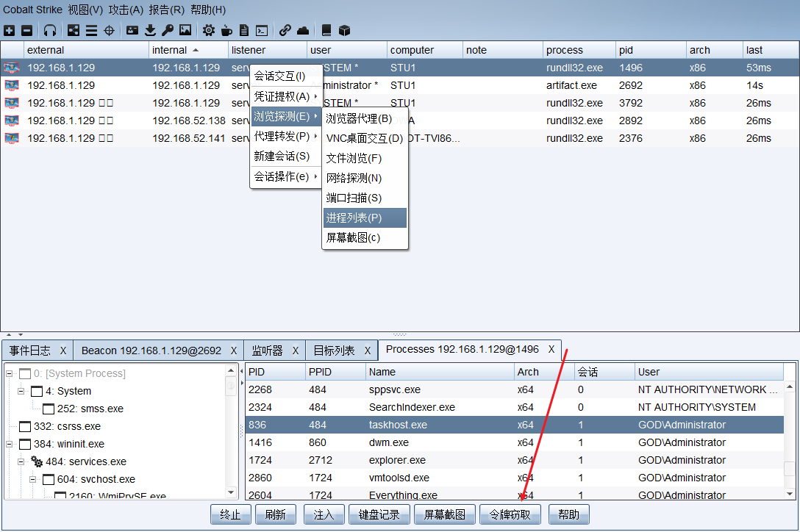The image size is (800, 532).
Task: Select 文件浏览(F) in the submenu
Action: (x=365, y=158)
